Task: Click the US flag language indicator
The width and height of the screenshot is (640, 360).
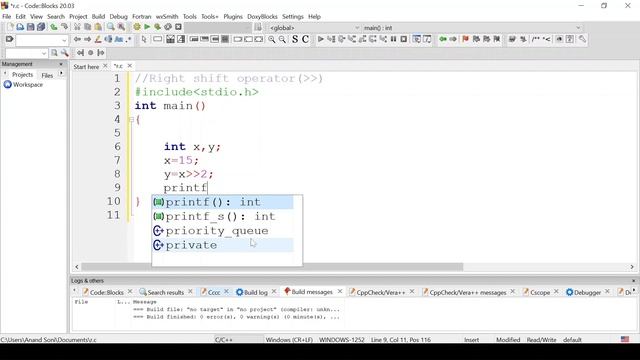Action: point(625,339)
